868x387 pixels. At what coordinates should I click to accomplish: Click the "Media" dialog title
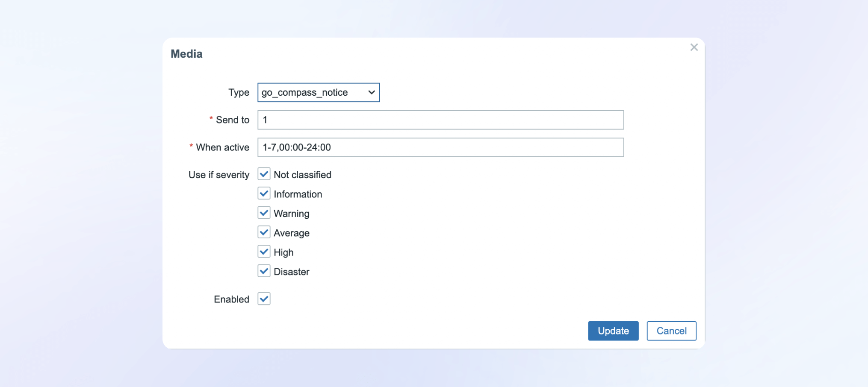click(186, 54)
